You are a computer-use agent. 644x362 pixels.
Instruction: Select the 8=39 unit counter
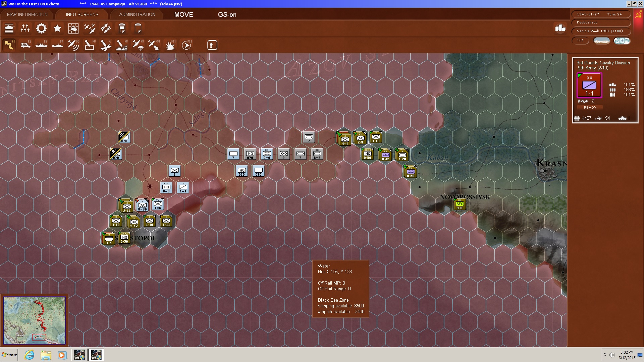coord(142,205)
